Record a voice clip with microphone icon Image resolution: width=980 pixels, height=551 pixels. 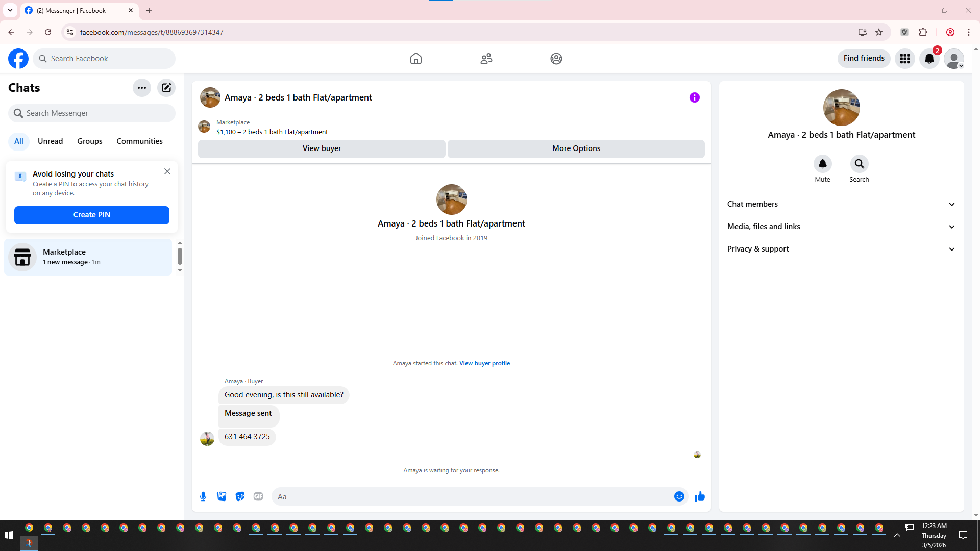pyautogui.click(x=203, y=497)
